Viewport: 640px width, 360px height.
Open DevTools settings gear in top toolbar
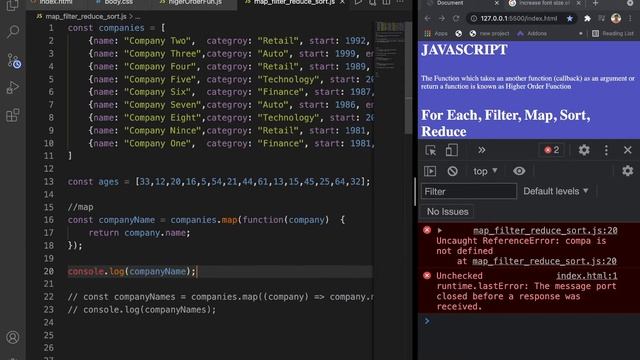click(x=584, y=150)
